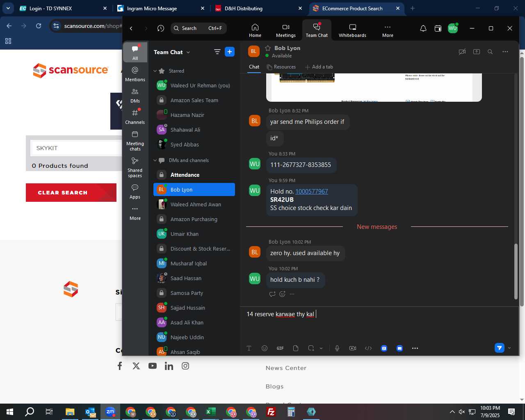Toggle text formatting toolbar
The width and height of the screenshot is (525, 420).
(249, 348)
